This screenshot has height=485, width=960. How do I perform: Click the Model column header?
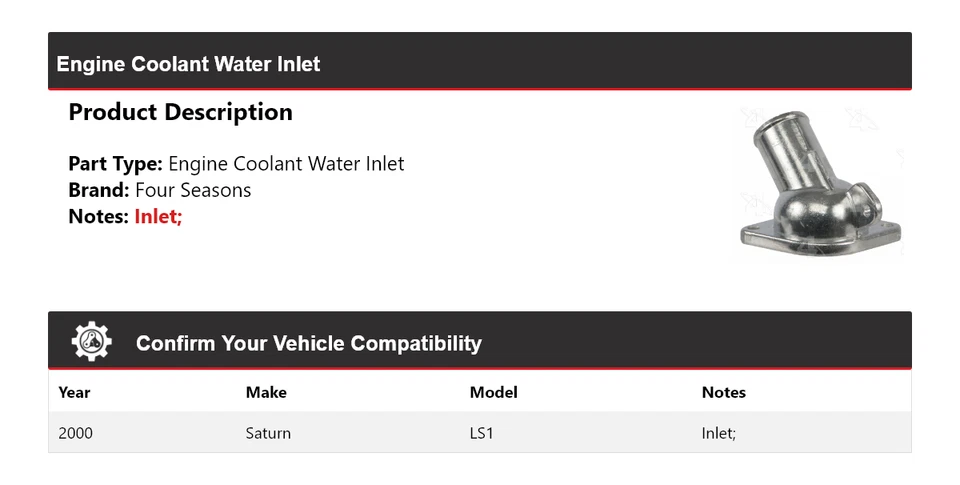click(493, 392)
